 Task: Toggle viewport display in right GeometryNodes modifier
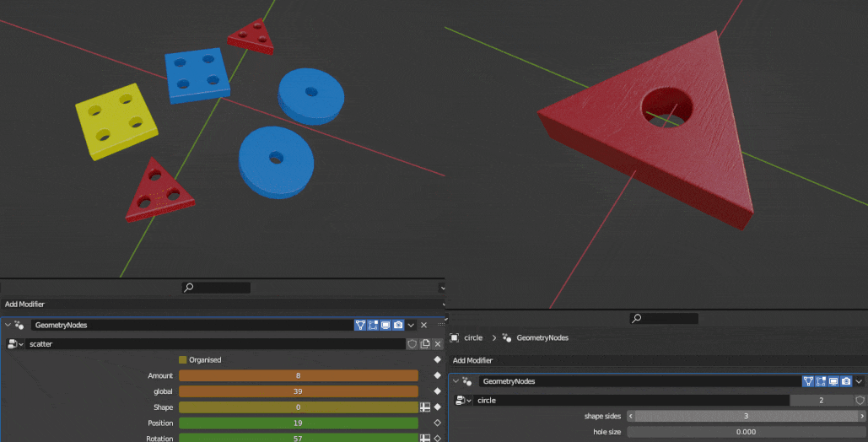833,381
